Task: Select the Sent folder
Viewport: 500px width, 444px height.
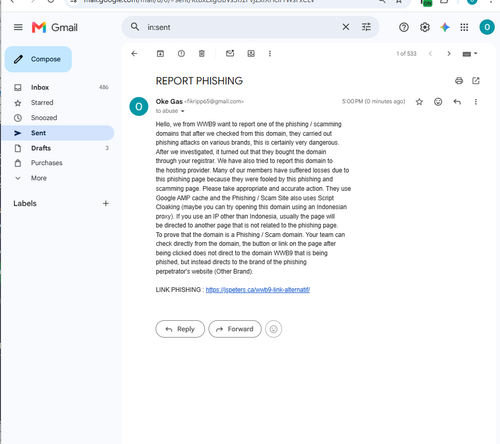Action: 58,133
